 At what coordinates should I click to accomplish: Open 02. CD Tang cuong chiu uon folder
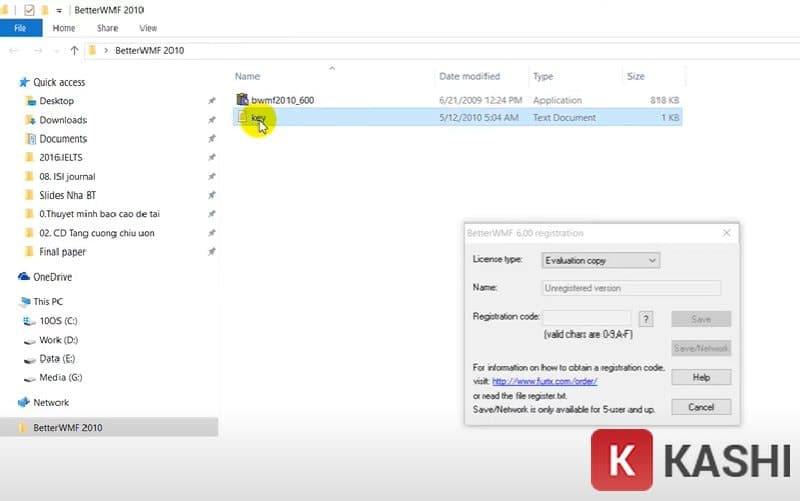(x=97, y=233)
